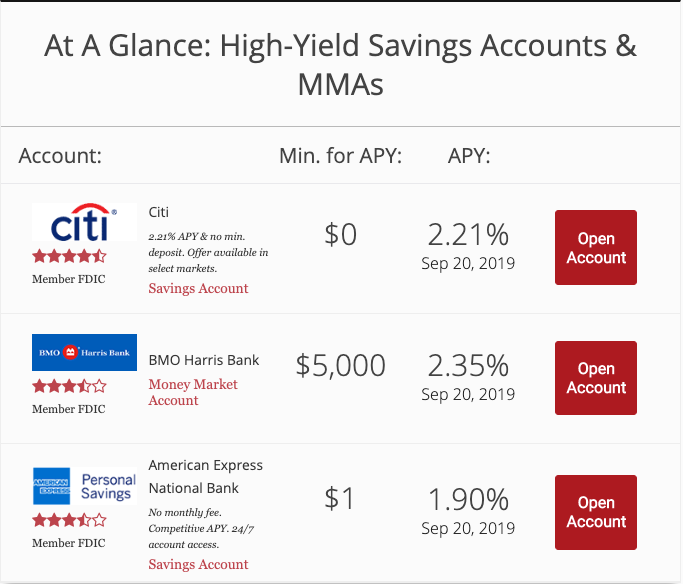Viewport: 683px width, 584px height.
Task: Click the BMO Harris Bank logo
Action: coord(84,352)
